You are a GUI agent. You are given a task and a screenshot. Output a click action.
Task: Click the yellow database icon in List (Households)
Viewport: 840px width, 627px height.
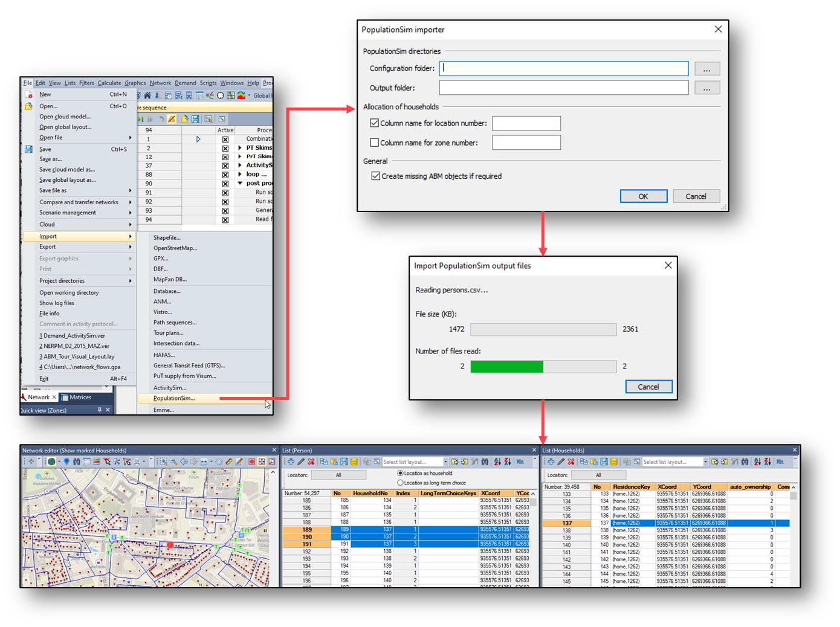point(614,461)
